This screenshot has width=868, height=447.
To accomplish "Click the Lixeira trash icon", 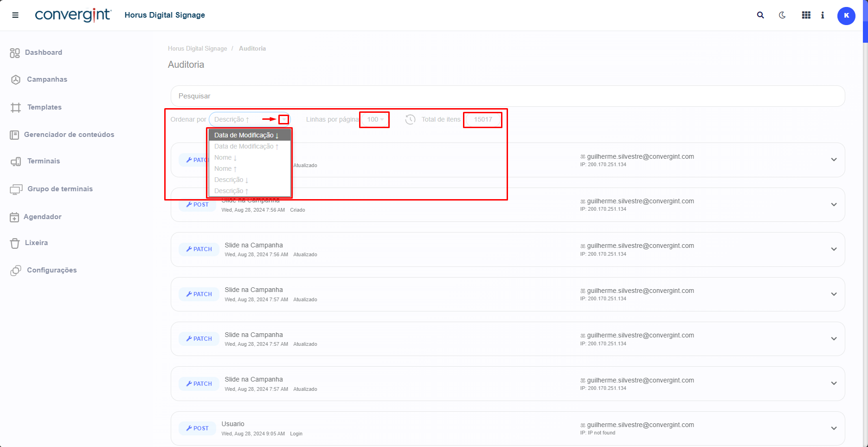I will [x=15, y=243].
